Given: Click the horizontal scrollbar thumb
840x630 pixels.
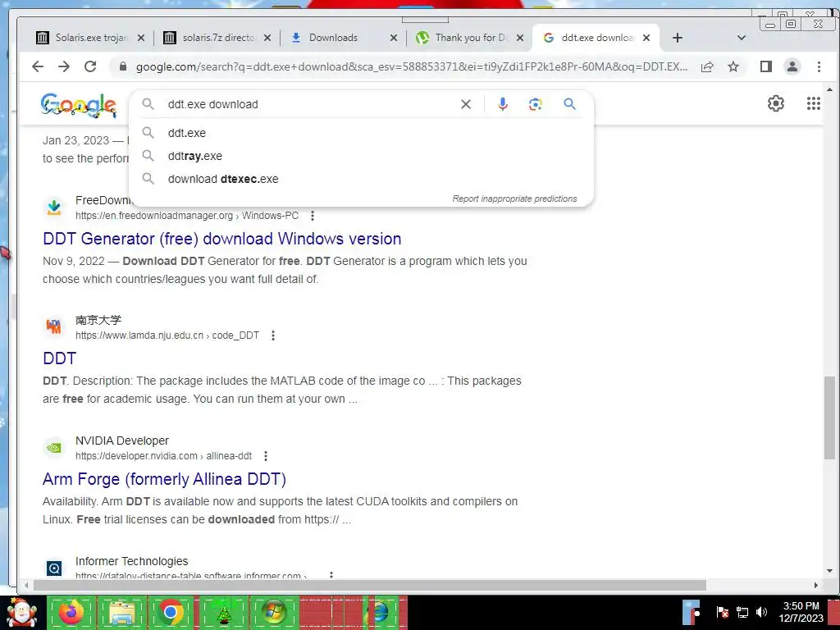Looking at the screenshot, I should tap(370, 585).
